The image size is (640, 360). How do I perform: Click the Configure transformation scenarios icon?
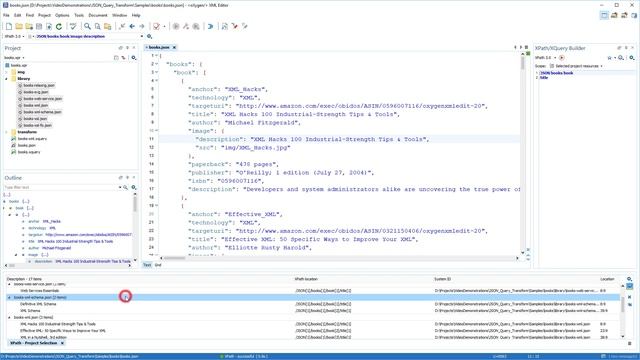[186, 26]
